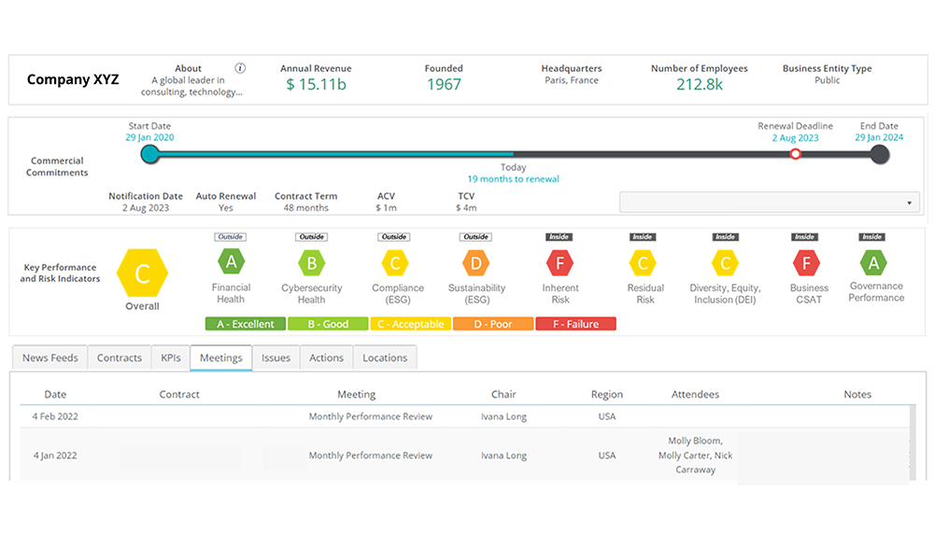934x560 pixels.
Task: Click the 19 months to renewal link
Action: tap(513, 178)
